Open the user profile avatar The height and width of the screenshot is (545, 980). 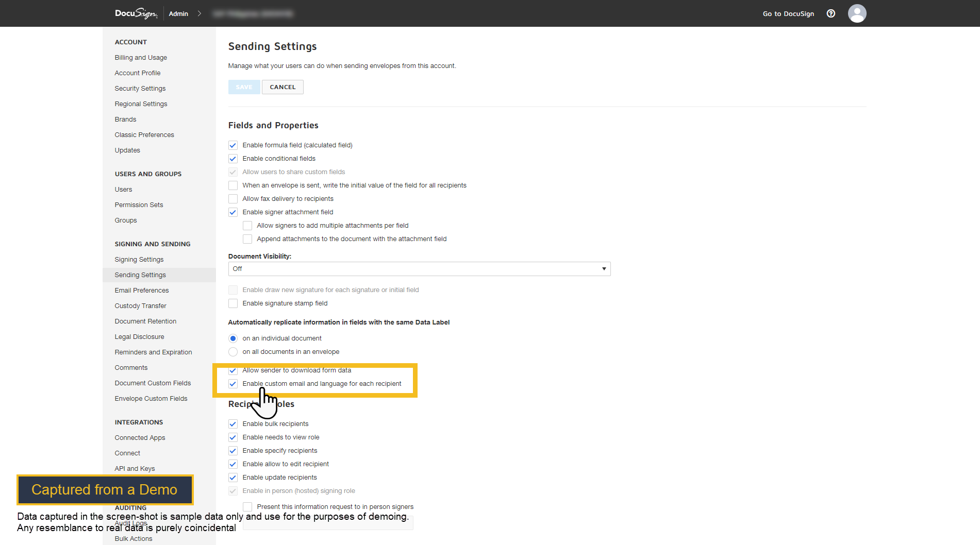point(857,13)
